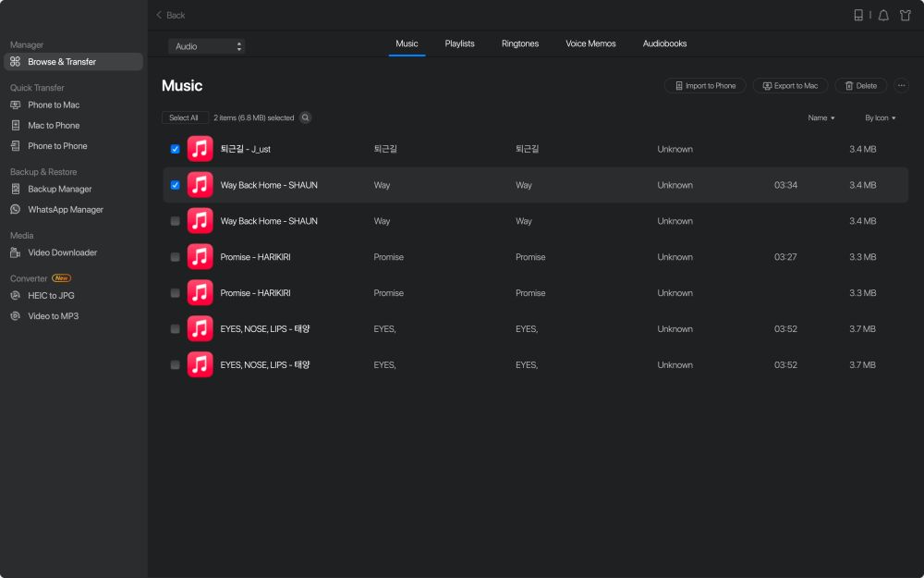
Task: Expand the Audio category dropdown
Action: tap(206, 46)
